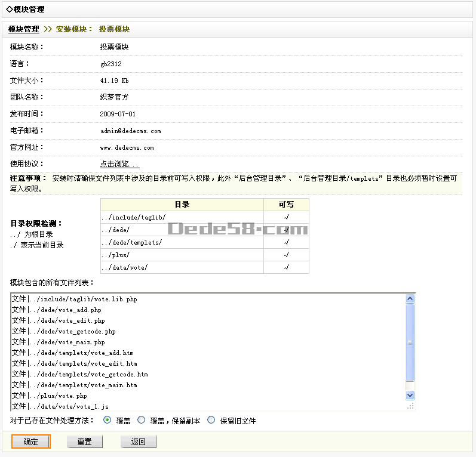Click the 重置 reset button
Screen dimensions: 476x457
(x=84, y=441)
